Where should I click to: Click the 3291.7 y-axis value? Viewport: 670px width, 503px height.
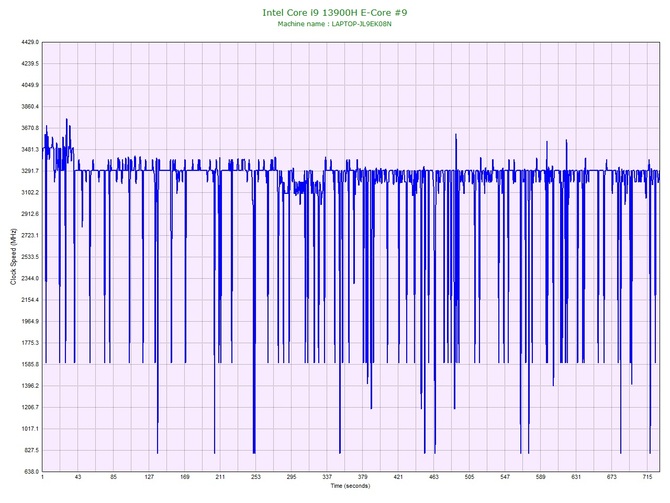pos(30,171)
